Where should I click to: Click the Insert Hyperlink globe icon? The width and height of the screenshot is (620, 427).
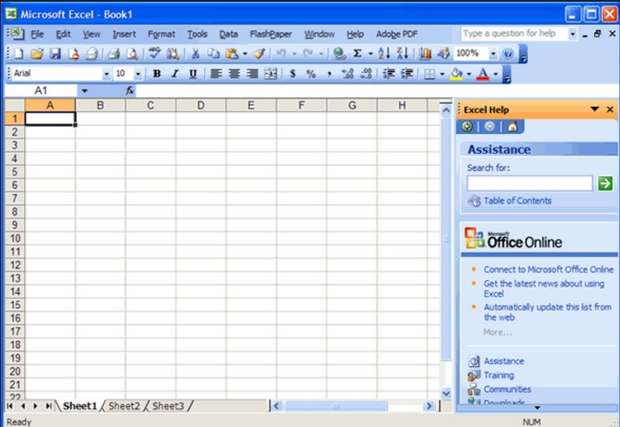[339, 53]
